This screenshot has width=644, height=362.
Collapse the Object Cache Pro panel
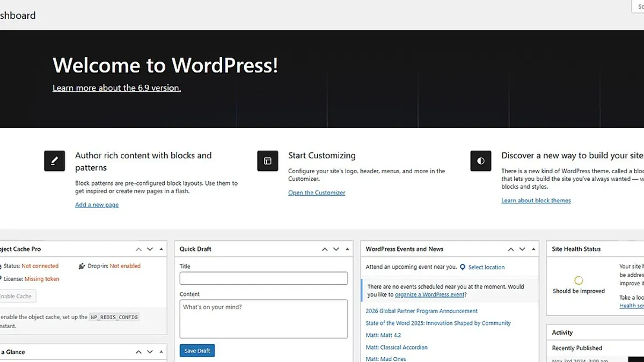point(161,249)
